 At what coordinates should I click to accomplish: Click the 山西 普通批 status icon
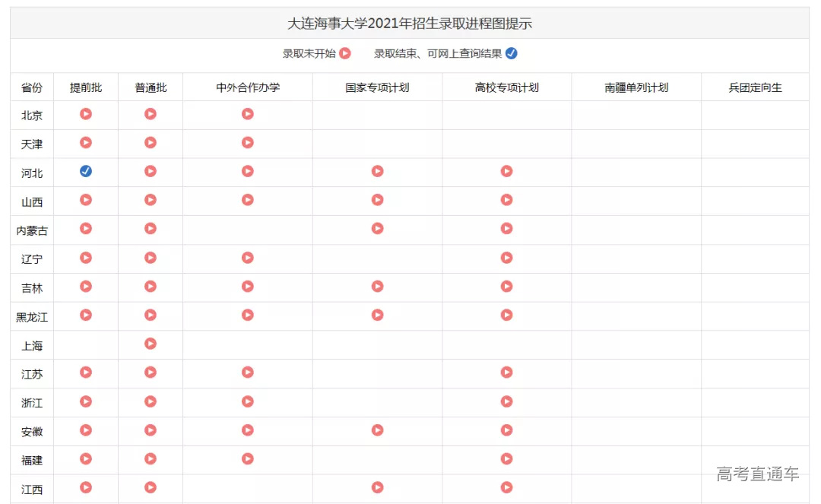[151, 199]
